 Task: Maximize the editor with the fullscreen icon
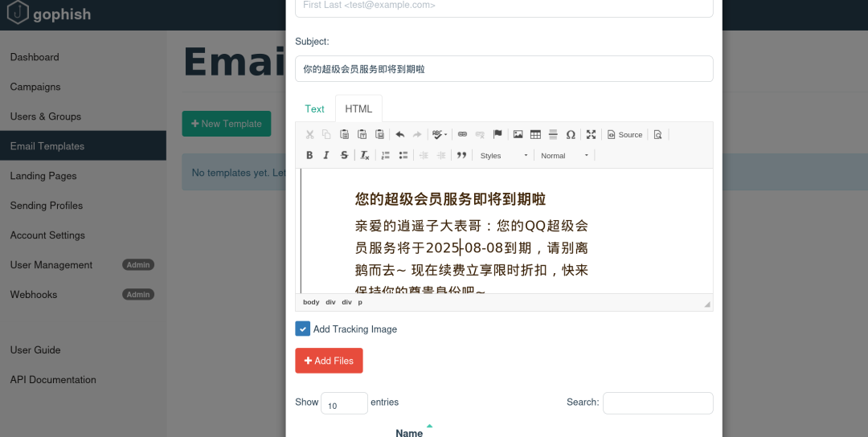592,134
